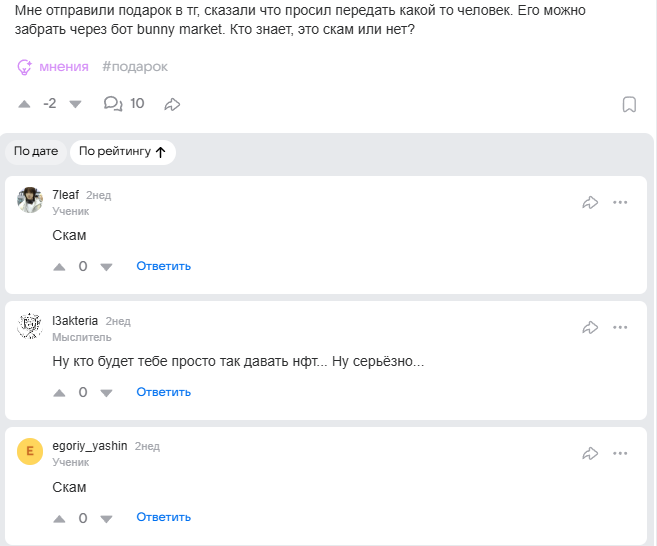The width and height of the screenshot is (657, 546).
Task: Upvote 7leaf's answer
Action: pyautogui.click(x=59, y=267)
